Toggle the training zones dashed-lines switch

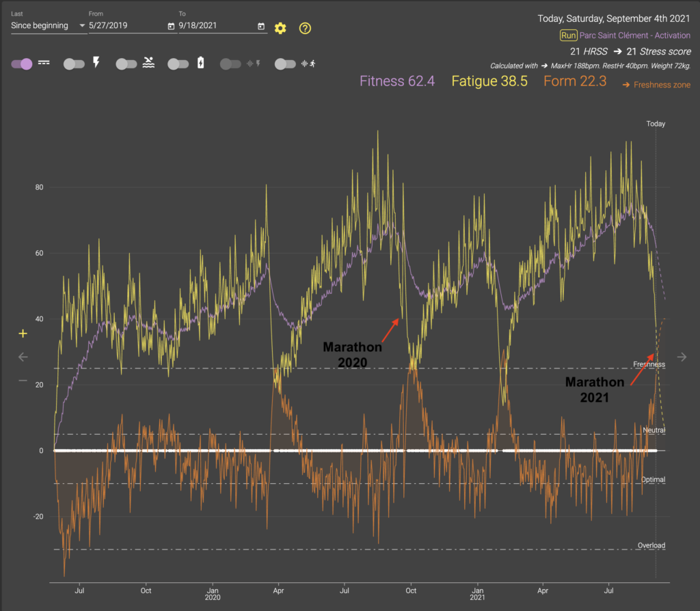pyautogui.click(x=22, y=64)
